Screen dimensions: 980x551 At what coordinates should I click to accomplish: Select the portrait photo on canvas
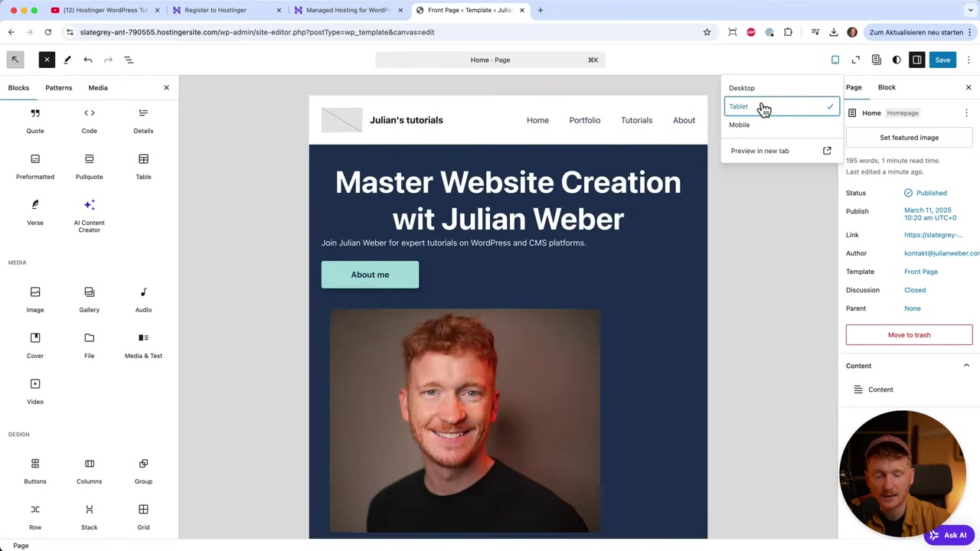coord(465,420)
